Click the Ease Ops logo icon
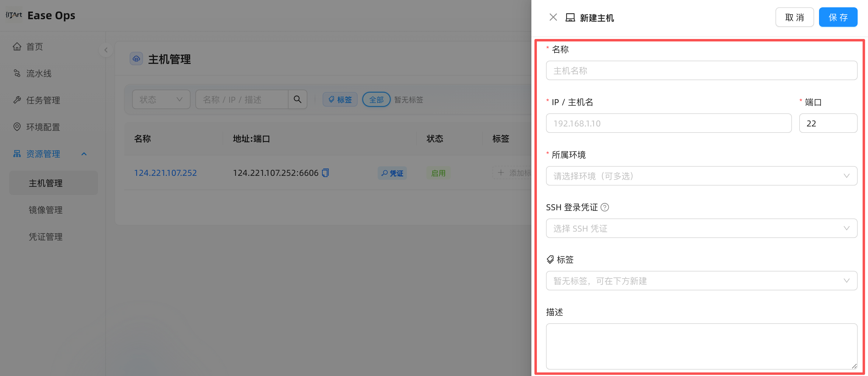Image resolution: width=868 pixels, height=376 pixels. pyautogui.click(x=14, y=15)
